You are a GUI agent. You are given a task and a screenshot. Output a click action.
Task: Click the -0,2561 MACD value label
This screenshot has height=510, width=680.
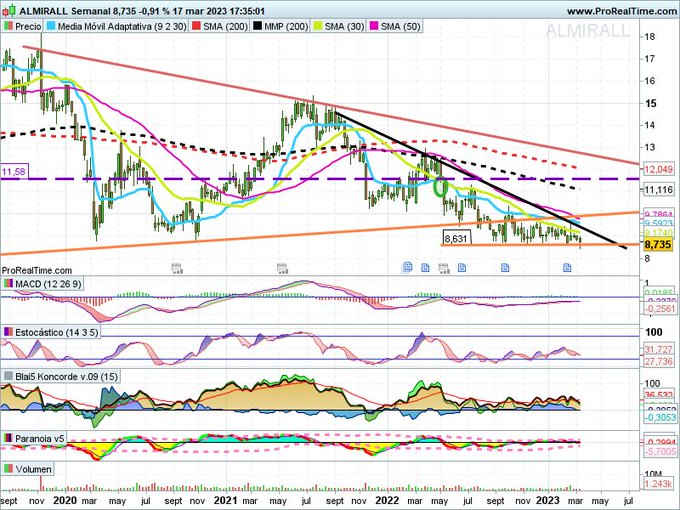[659, 308]
